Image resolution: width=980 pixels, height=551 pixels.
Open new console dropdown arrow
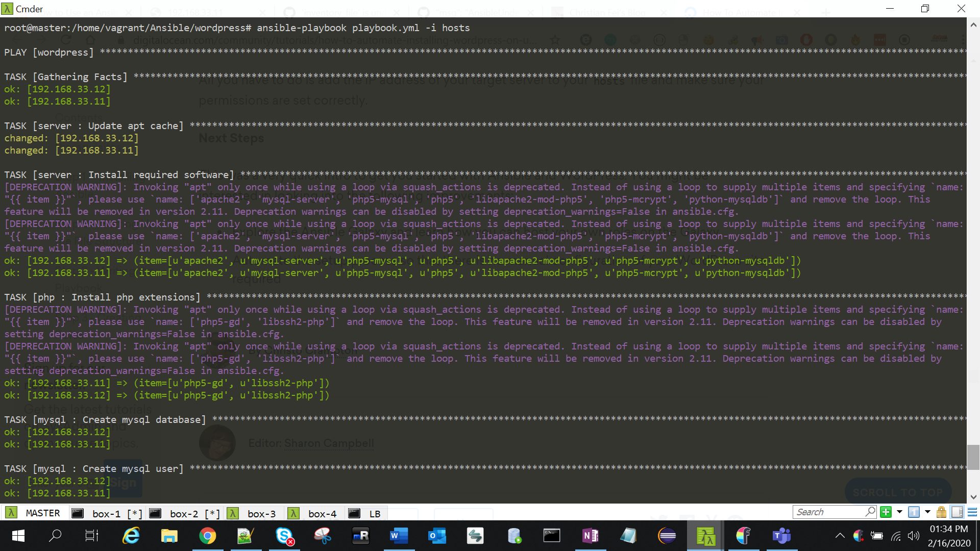click(x=899, y=512)
